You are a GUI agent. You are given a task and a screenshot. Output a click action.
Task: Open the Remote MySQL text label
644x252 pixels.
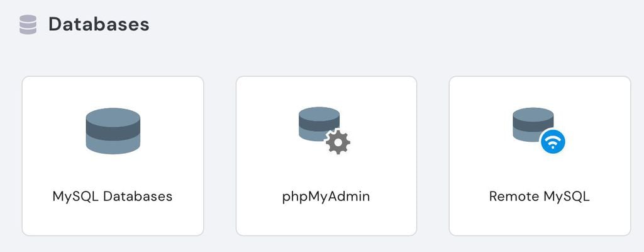coord(539,197)
